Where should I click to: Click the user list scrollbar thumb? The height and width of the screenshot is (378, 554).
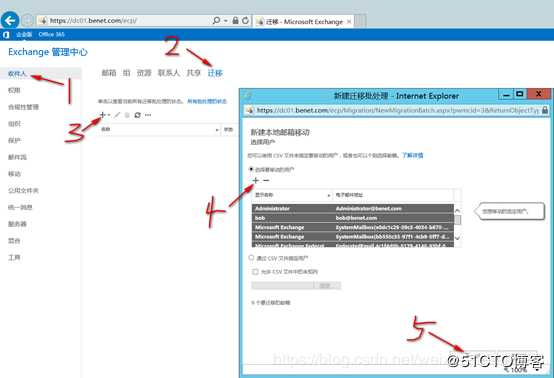pyautogui.click(x=458, y=220)
